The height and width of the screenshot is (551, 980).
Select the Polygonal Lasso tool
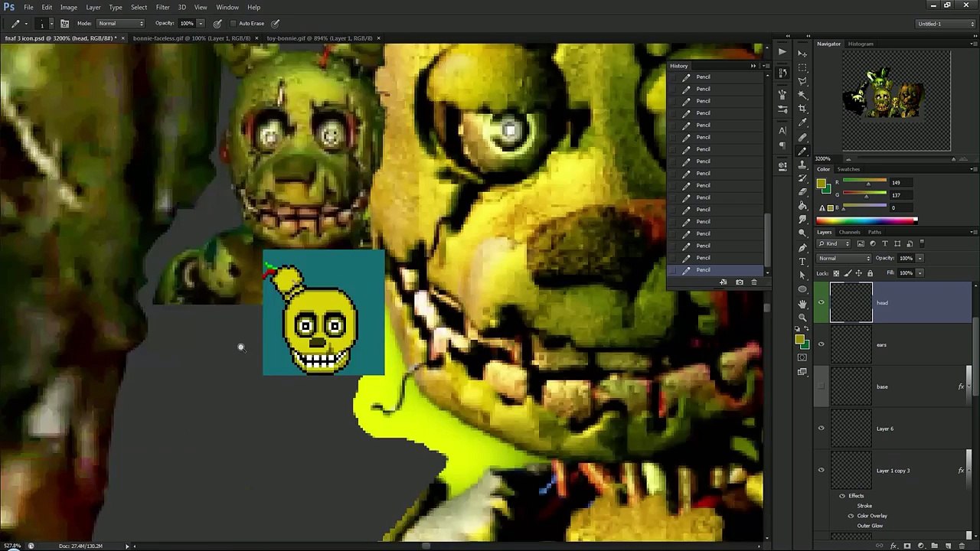click(802, 81)
